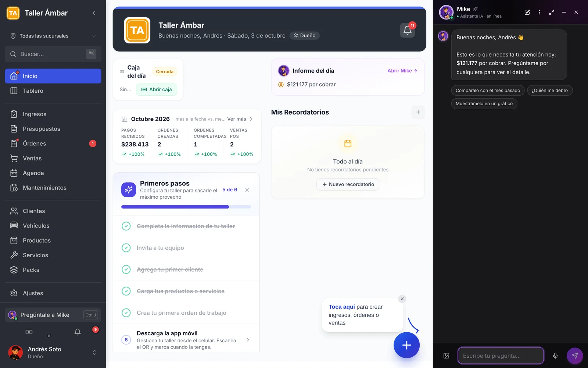The height and width of the screenshot is (368, 588).
Task: Follow the 'Ver más' link
Action: tap(240, 119)
